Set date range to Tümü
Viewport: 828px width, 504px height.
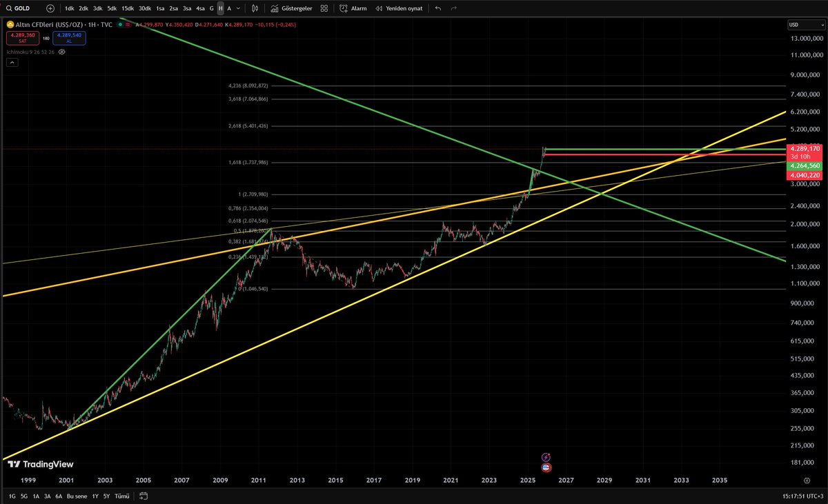point(121,496)
